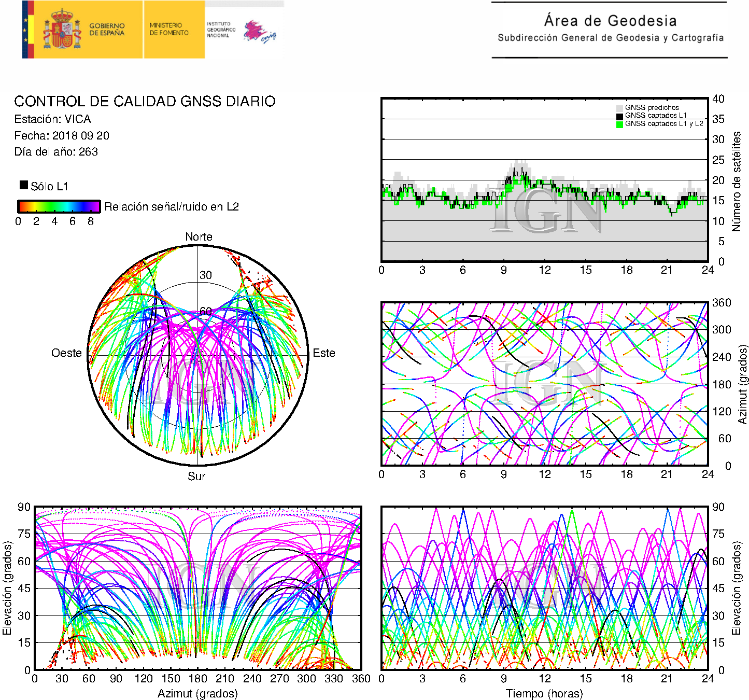
Task: Click the Fecha: 2018 09 20 line
Action: [62, 136]
